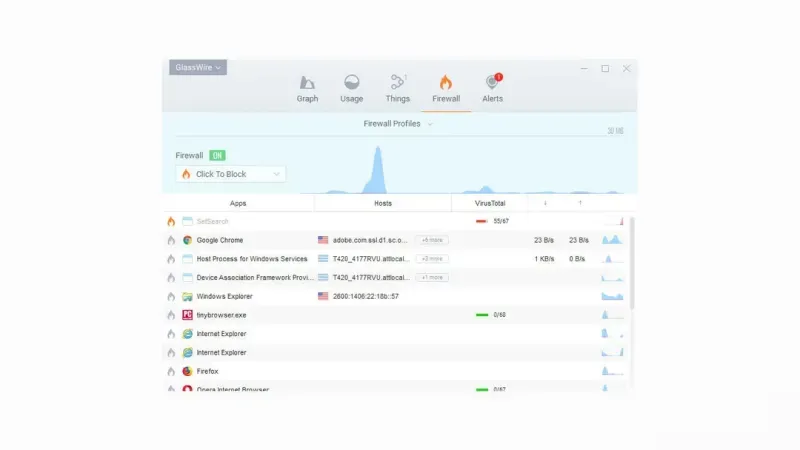Block Google Chrome with its flame icon

point(171,240)
